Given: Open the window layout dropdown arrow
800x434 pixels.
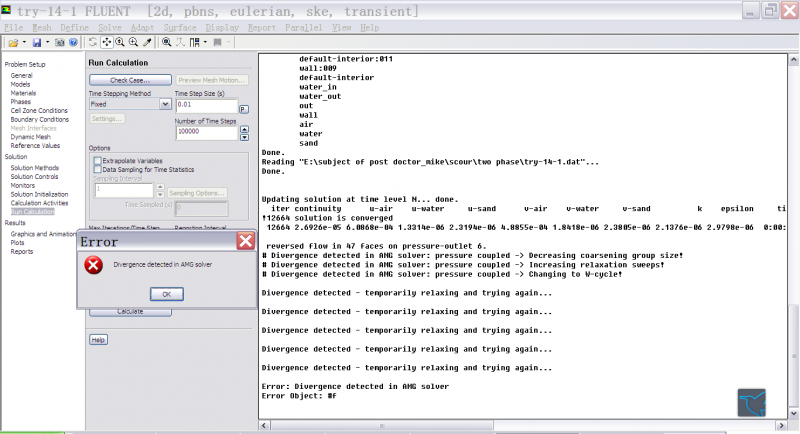Looking at the screenshot, I should 205,42.
